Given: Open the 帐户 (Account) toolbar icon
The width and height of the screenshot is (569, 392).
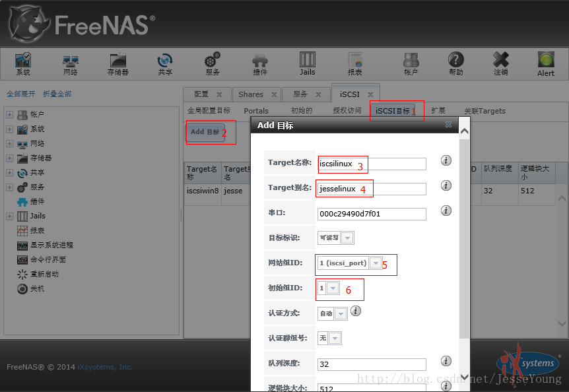Looking at the screenshot, I should tap(411, 64).
